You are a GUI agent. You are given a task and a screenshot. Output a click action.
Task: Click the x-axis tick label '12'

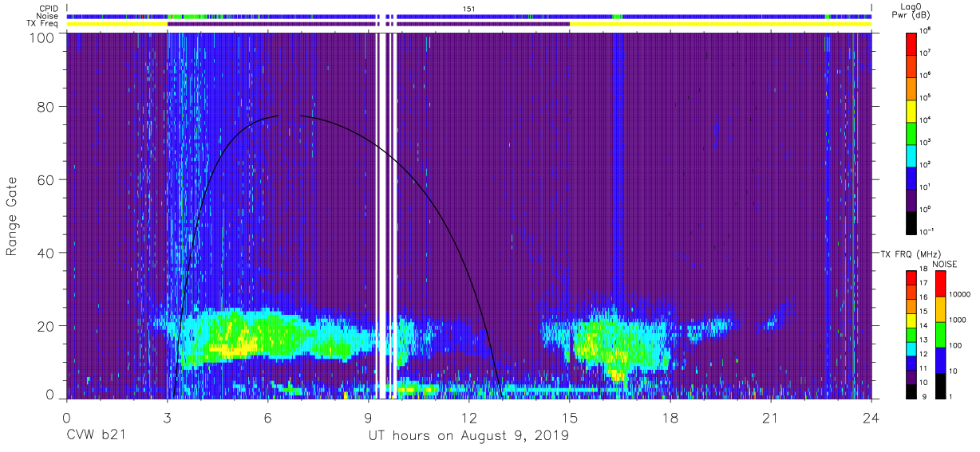[468, 418]
